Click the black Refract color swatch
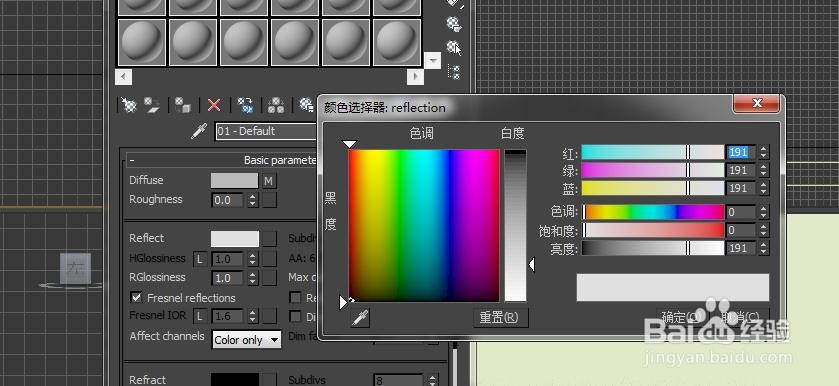This screenshot has height=386, width=839. 234,379
